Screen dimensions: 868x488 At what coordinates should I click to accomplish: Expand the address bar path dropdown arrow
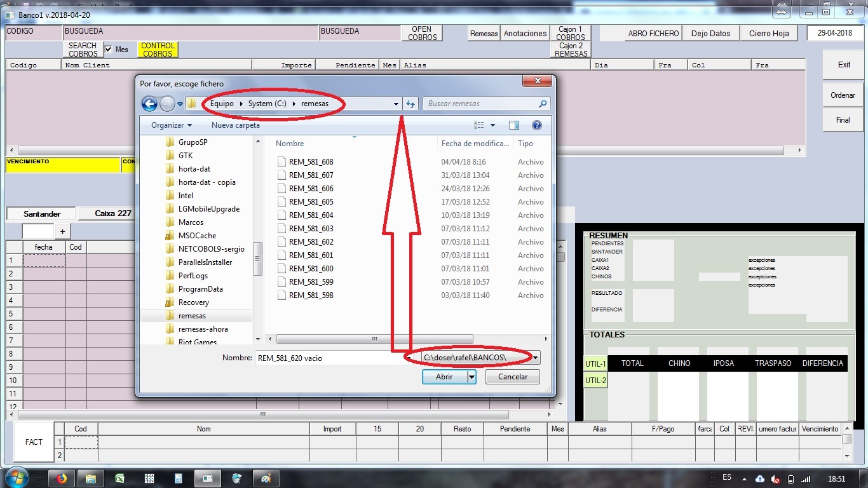point(396,104)
